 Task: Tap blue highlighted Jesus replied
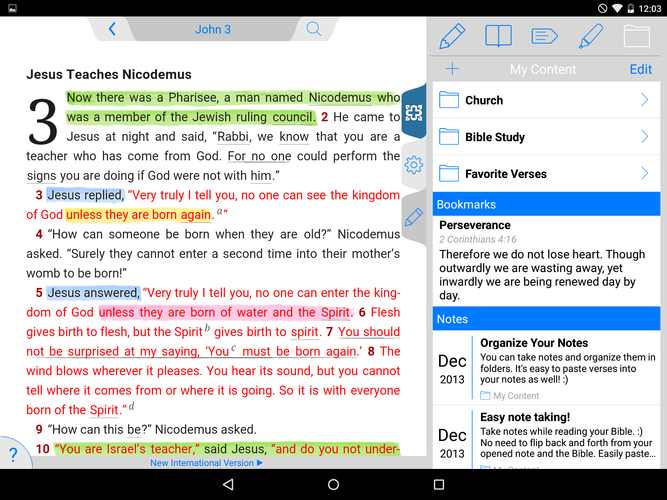[x=85, y=195]
